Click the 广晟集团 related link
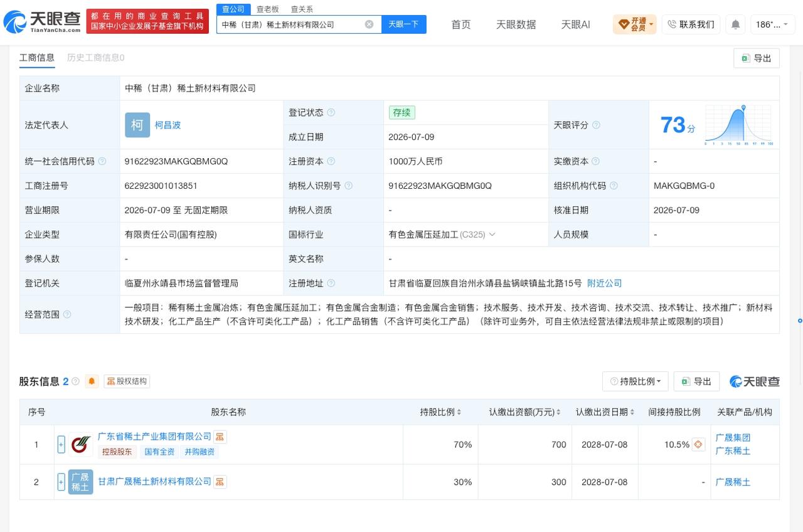803x532 pixels. tap(733, 438)
